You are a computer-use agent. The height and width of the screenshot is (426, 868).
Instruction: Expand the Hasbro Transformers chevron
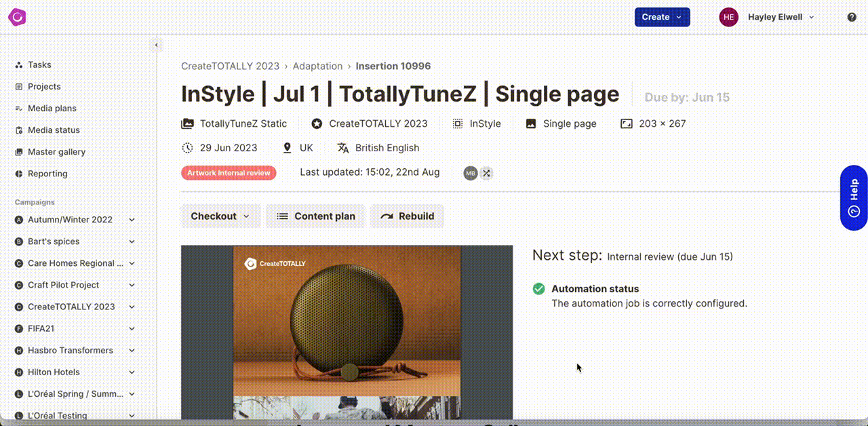point(132,350)
